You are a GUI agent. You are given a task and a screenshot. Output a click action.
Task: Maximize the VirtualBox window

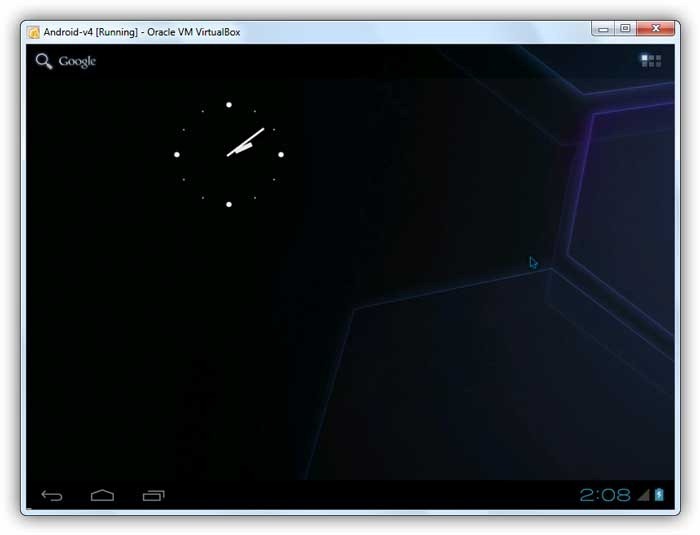click(625, 29)
